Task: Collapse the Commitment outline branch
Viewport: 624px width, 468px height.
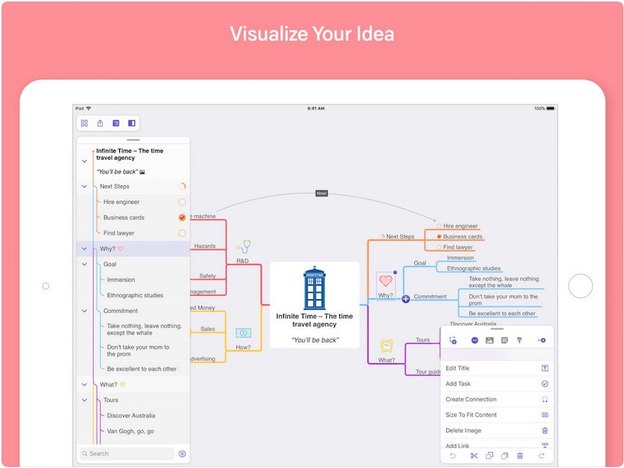Action: pos(84,311)
